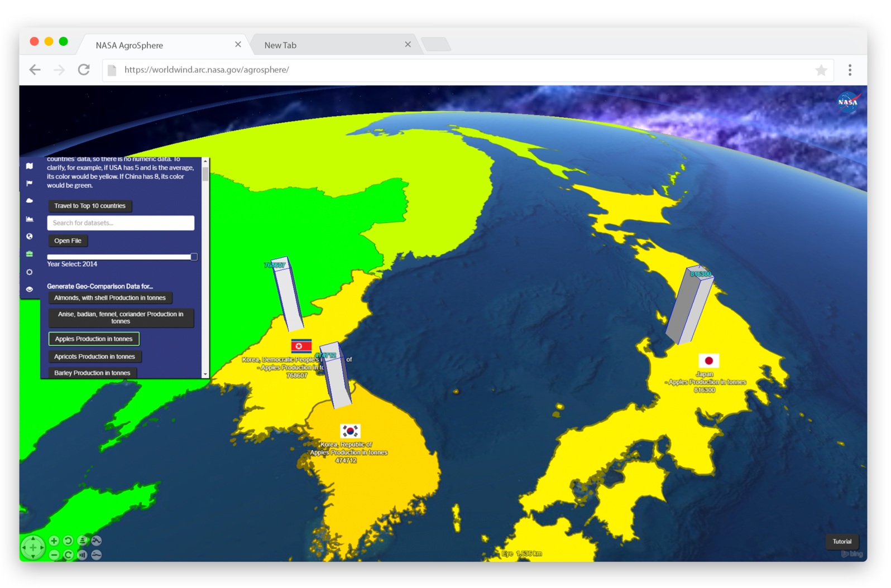
Task: Click Travel to Top 10 countries button
Action: (90, 206)
